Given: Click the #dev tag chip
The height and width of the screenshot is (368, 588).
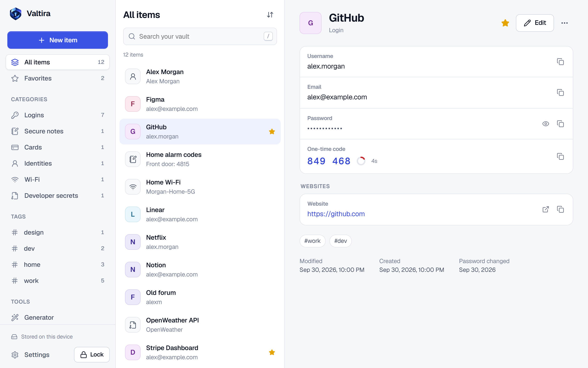Looking at the screenshot, I should pos(340,241).
